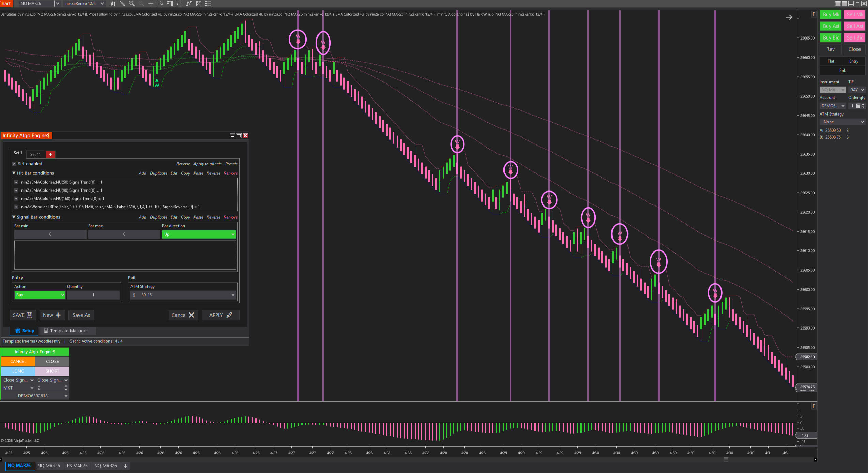Click the zoom in magnifier icon
The width and height of the screenshot is (868, 473).
coord(132,4)
